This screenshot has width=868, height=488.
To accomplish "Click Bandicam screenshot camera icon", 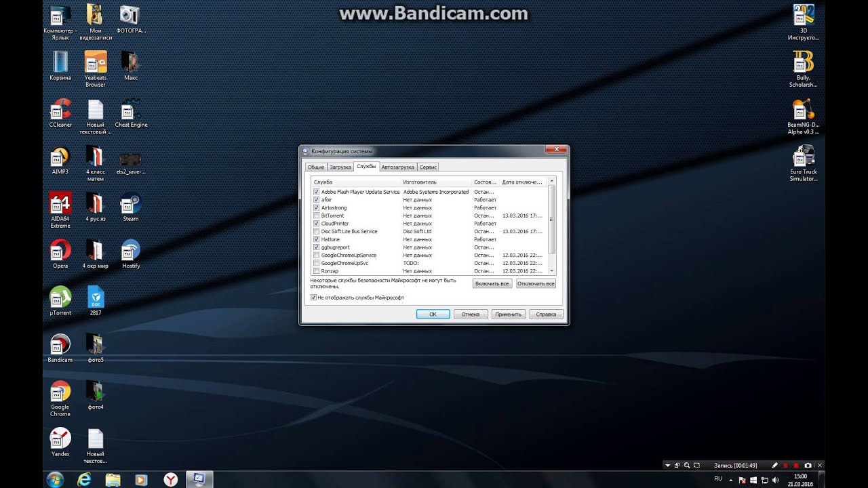I will tap(808, 466).
